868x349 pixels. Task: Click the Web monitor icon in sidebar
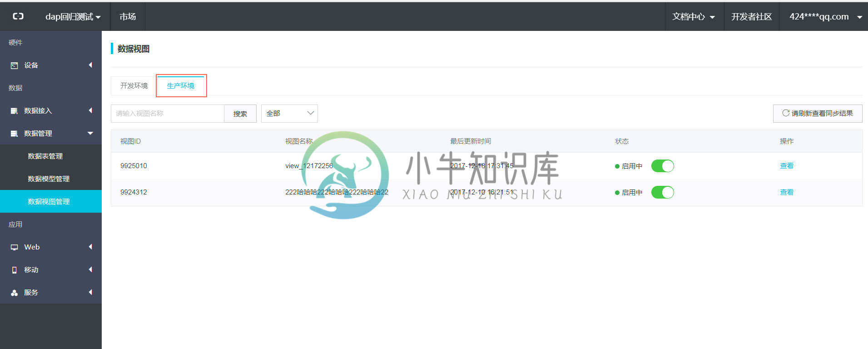click(x=15, y=247)
